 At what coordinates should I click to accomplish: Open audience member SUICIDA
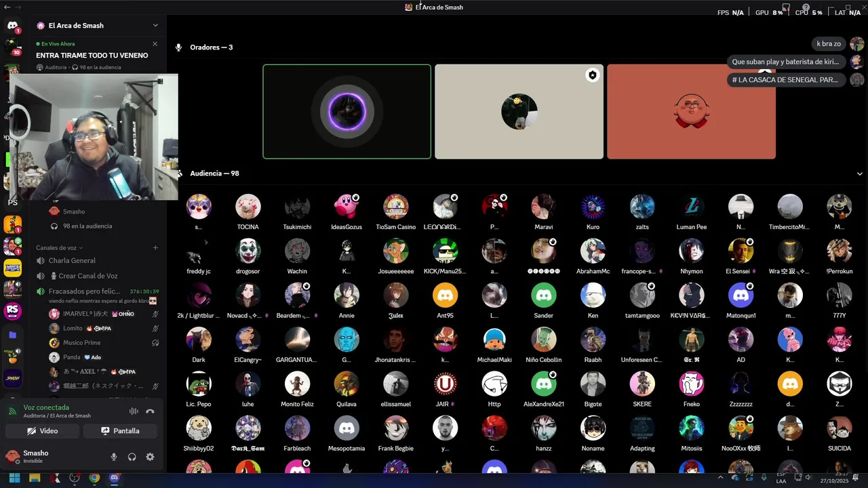(839, 433)
